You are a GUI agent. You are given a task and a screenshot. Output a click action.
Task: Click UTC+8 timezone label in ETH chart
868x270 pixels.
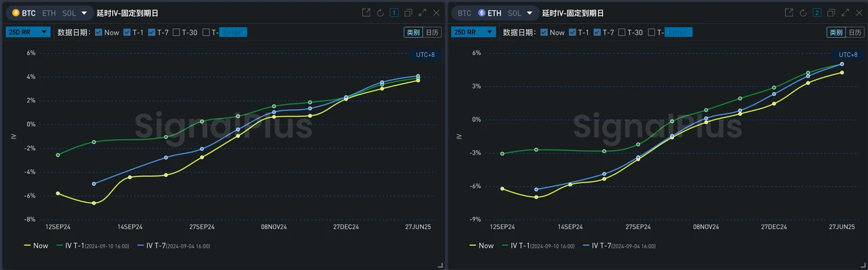[848, 55]
